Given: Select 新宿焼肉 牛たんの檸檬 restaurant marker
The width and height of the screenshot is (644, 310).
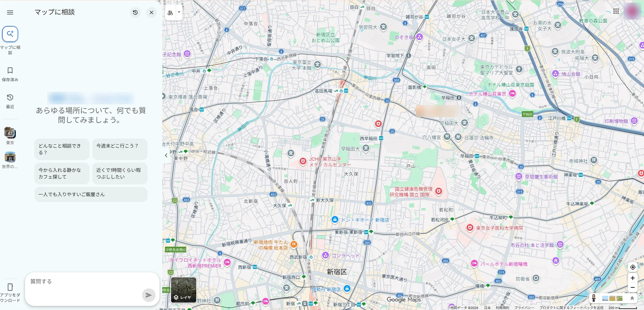Looking at the screenshot, I should pos(294,245).
